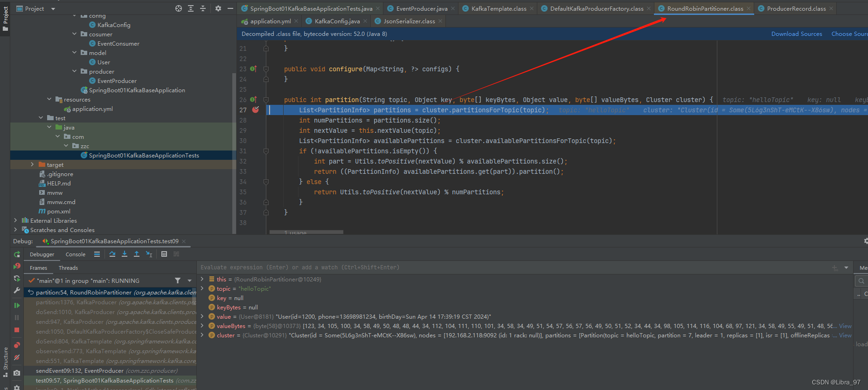Switch to the Console tab
This screenshot has width=868, height=390.
click(x=76, y=254)
